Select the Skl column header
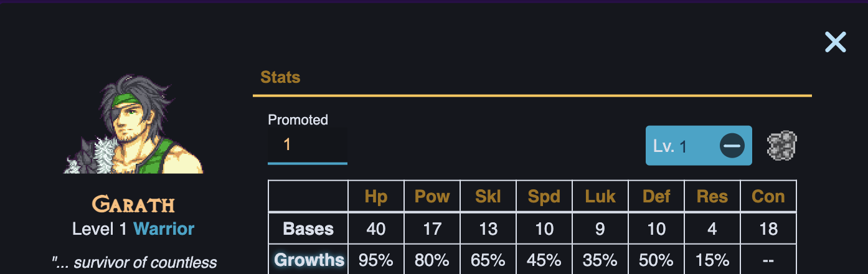 coord(488,197)
